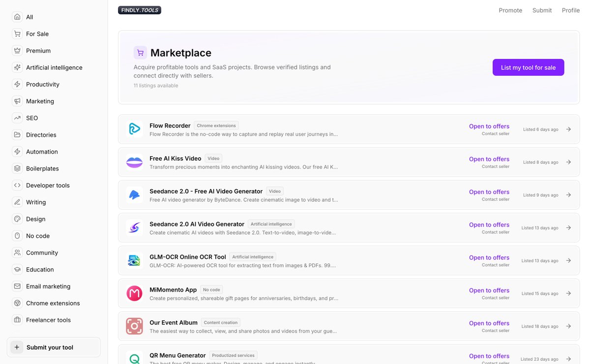Click the Submit your tool label

click(x=50, y=347)
